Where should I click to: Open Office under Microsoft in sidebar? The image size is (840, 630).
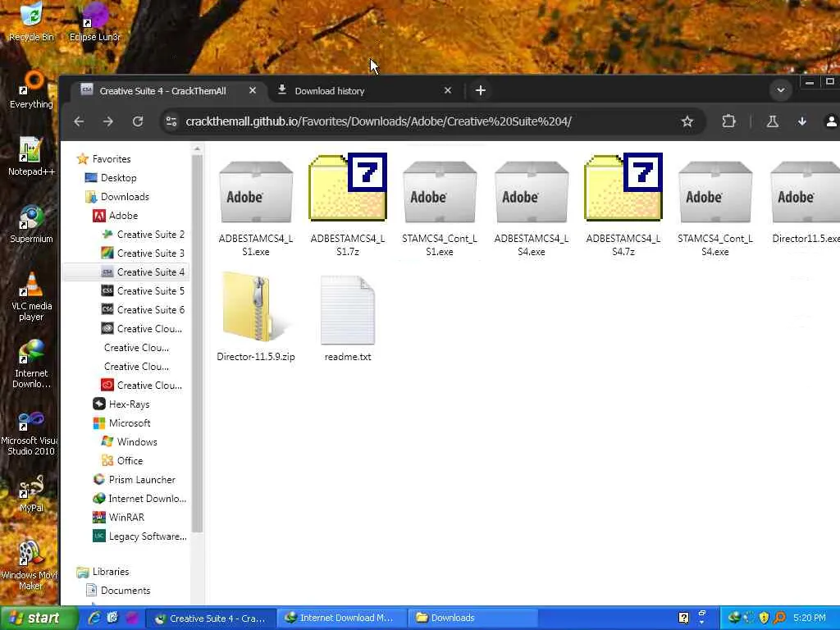pos(123,461)
